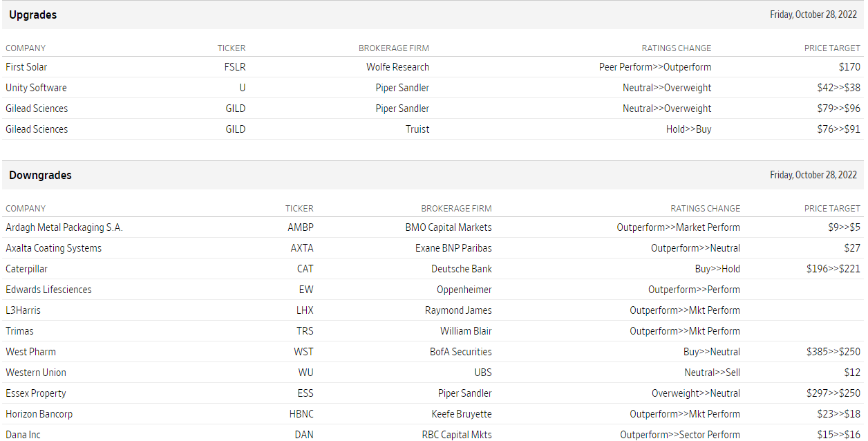Screen dimensions: 868x441
Task: Click the Ardagh Metal Packaging S.A. row
Action: 64,227
